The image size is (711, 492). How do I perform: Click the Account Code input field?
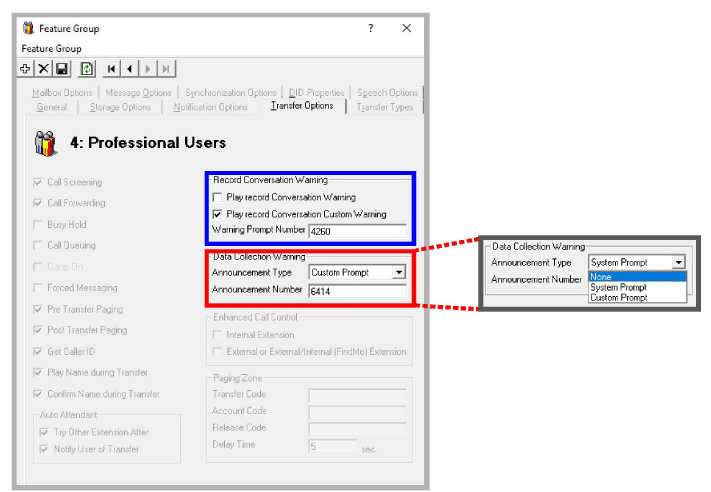(x=358, y=412)
